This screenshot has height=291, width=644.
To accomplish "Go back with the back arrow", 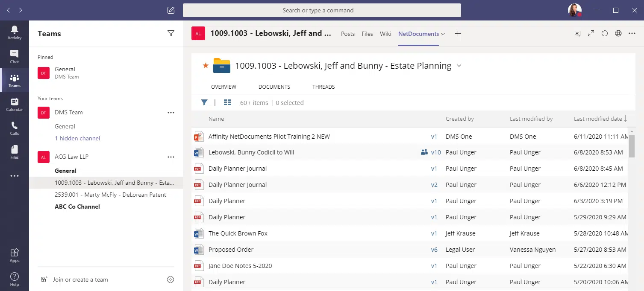I will [9, 10].
